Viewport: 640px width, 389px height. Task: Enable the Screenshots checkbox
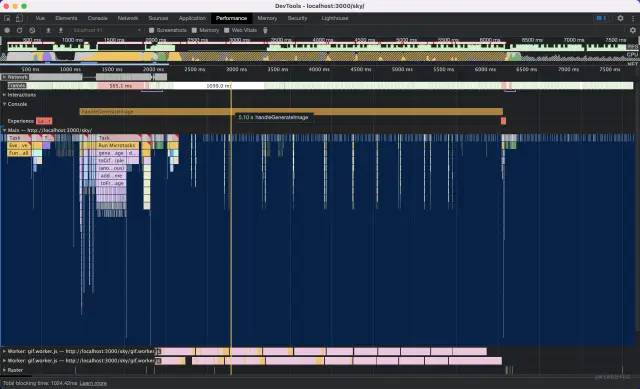click(151, 30)
